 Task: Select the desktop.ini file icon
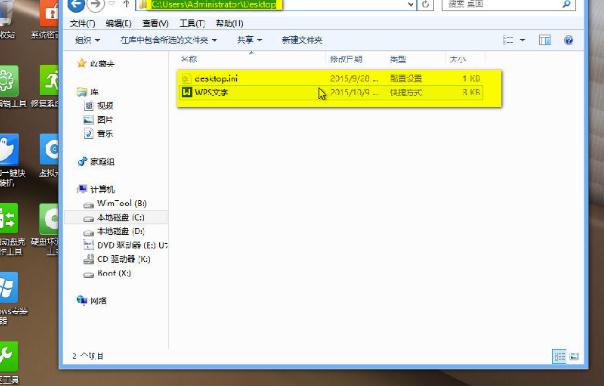coord(186,79)
